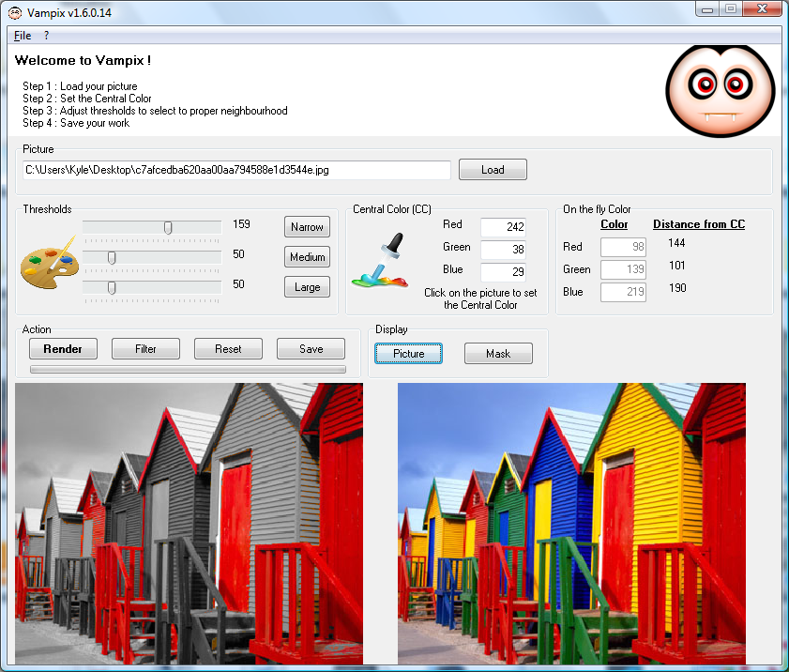Click the paint palette icon in Thresholds

[x=50, y=263]
